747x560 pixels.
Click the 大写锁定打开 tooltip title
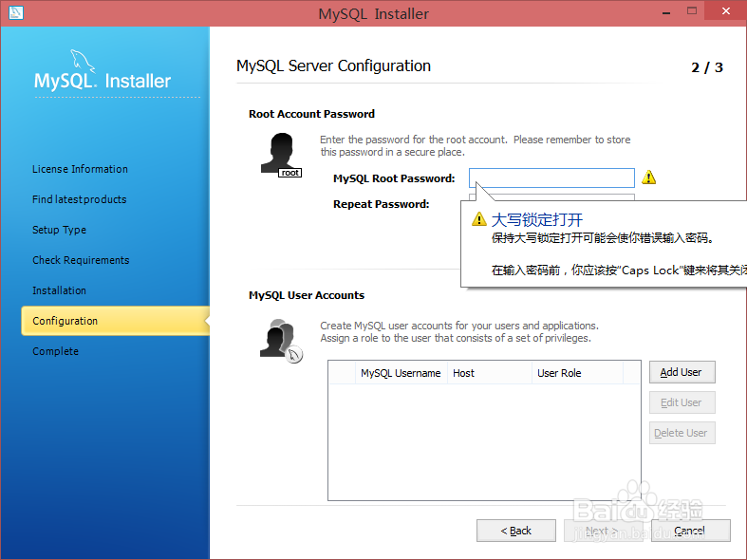(537, 220)
